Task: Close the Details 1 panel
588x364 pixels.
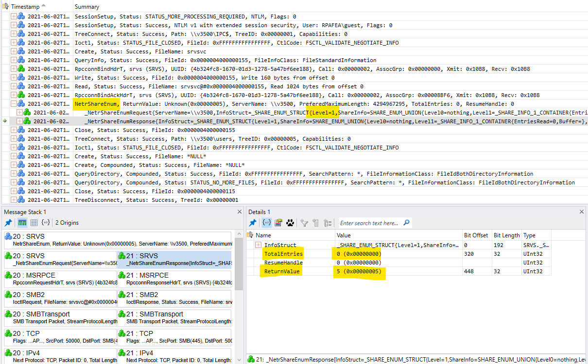Action: (x=582, y=212)
